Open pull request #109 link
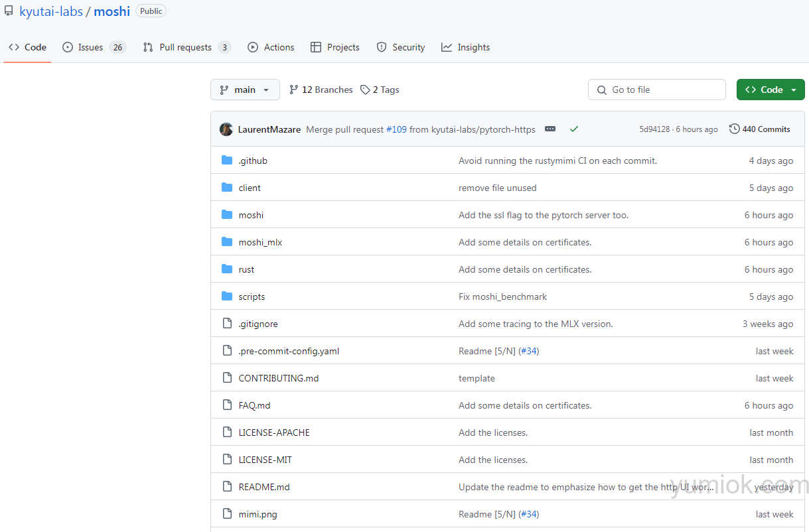 (x=396, y=129)
